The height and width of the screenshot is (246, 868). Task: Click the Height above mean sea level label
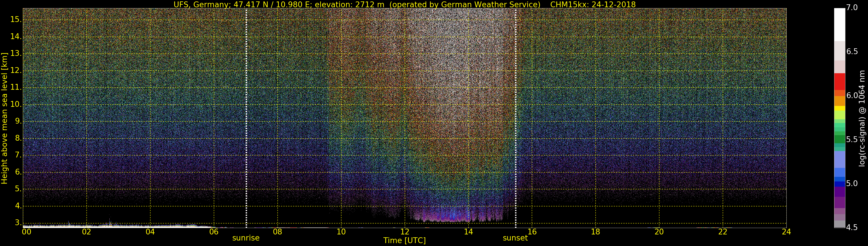click(4, 118)
